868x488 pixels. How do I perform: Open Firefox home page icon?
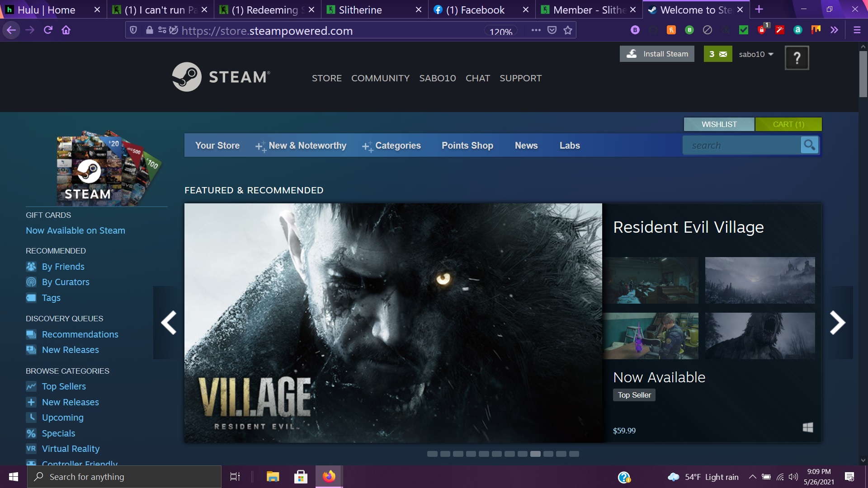click(66, 30)
